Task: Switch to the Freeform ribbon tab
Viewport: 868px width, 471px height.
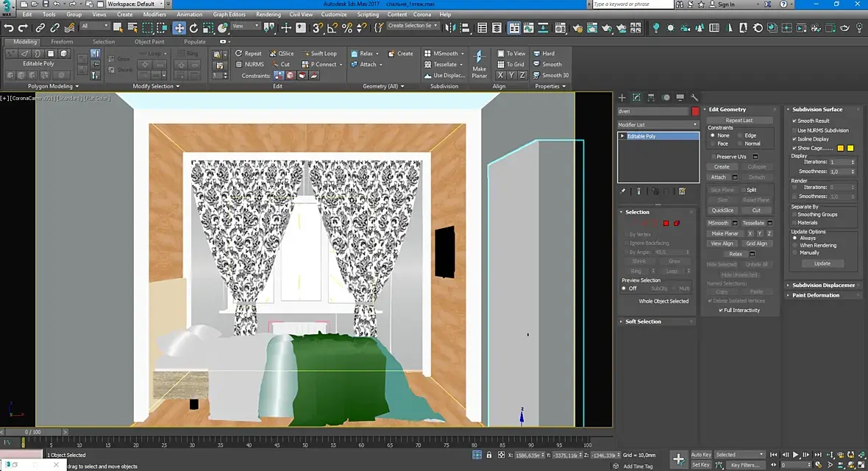Action: point(62,42)
